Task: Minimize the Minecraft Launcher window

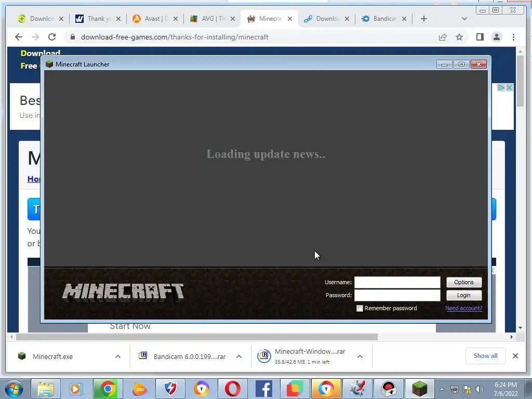Action: click(444, 64)
